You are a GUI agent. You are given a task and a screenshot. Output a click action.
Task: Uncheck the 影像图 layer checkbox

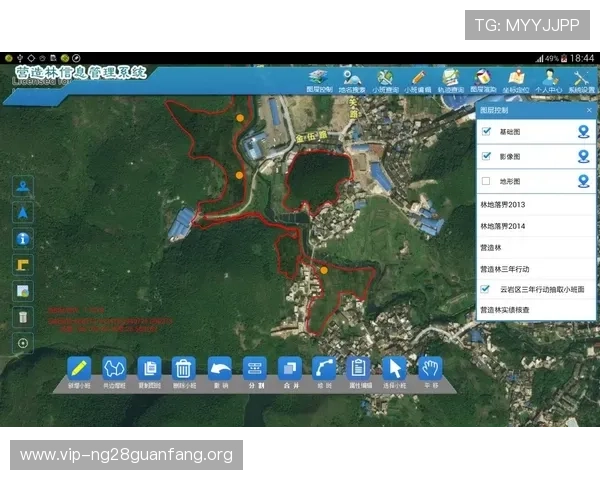[x=486, y=156]
